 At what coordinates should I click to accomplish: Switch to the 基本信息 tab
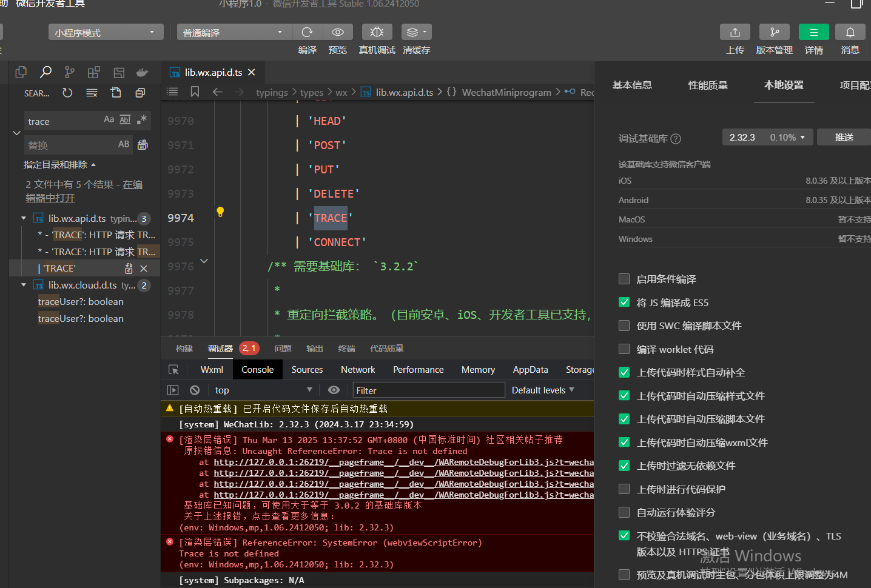(632, 85)
